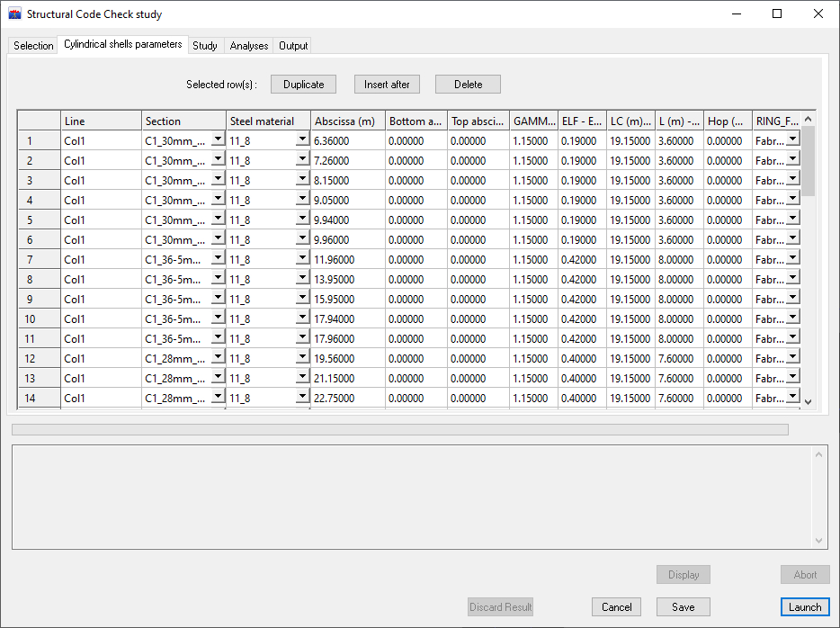Open the Output tab
Screen dimensions: 840x628
click(x=293, y=46)
